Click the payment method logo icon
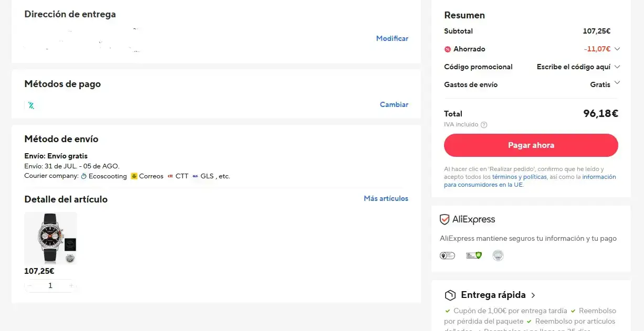Image resolution: width=644 pixels, height=331 pixels. (31, 105)
